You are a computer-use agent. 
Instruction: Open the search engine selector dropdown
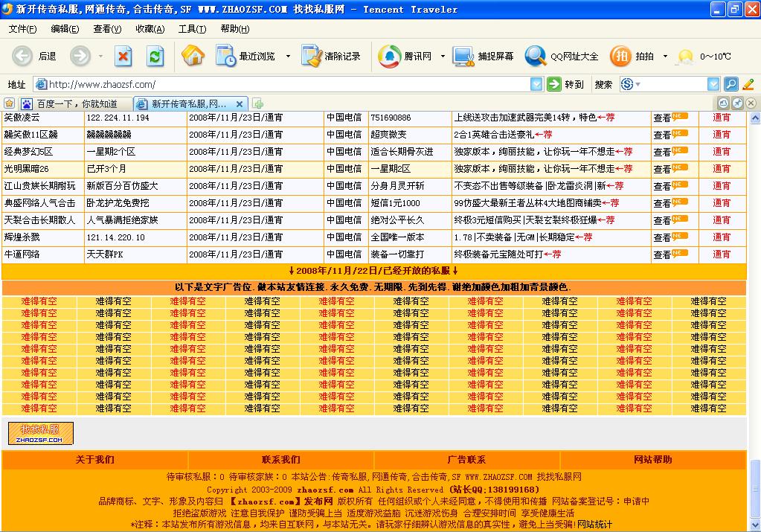coord(638,84)
